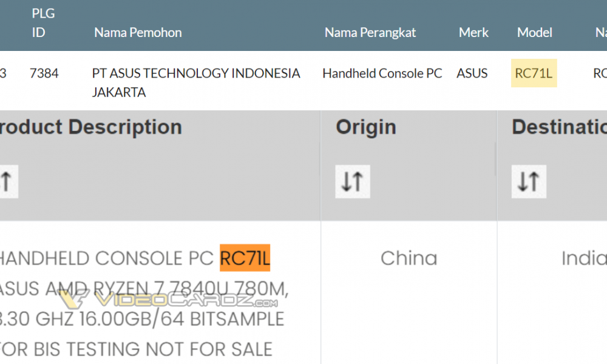
Task: Select the Nama Perangkat column header
Action: [370, 33]
